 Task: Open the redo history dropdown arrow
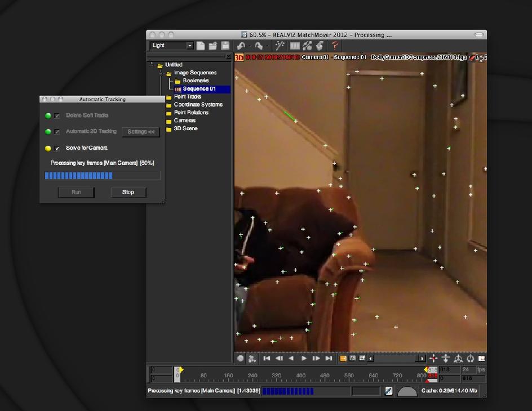(x=267, y=46)
